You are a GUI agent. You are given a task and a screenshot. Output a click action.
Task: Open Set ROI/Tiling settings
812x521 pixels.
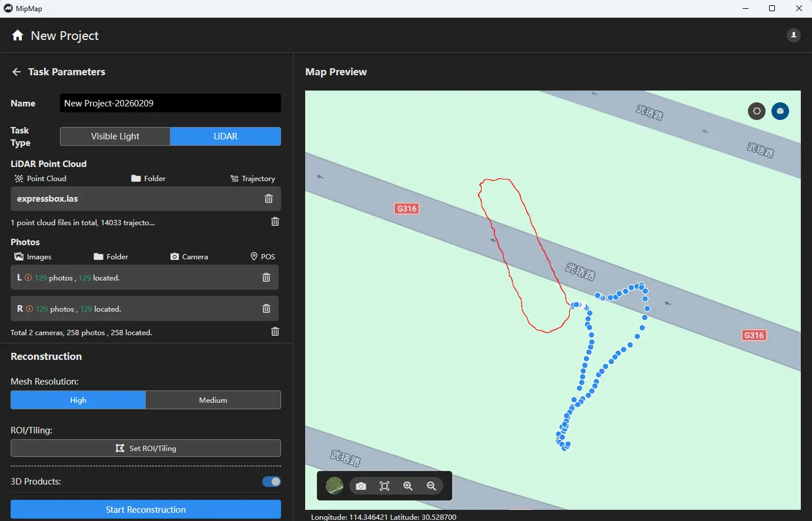146,448
